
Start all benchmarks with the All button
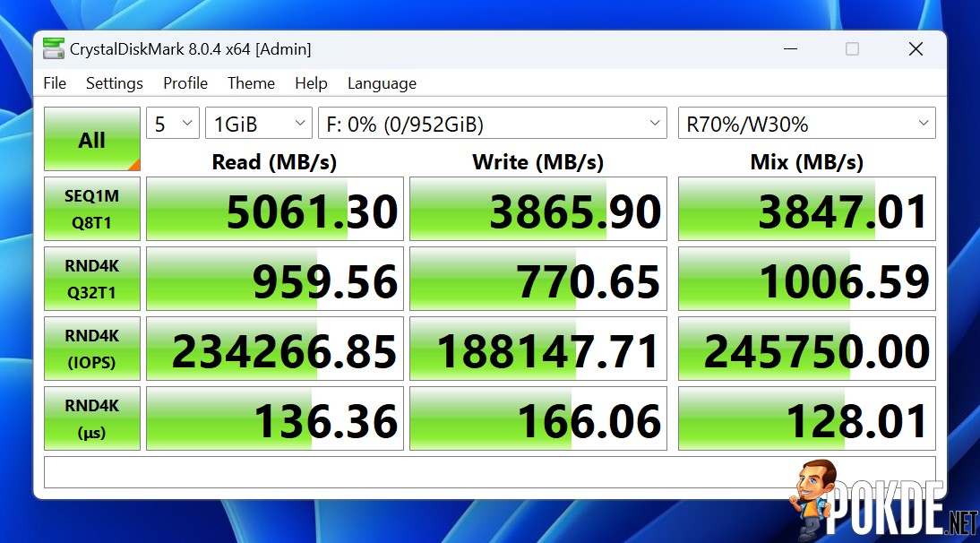92,139
